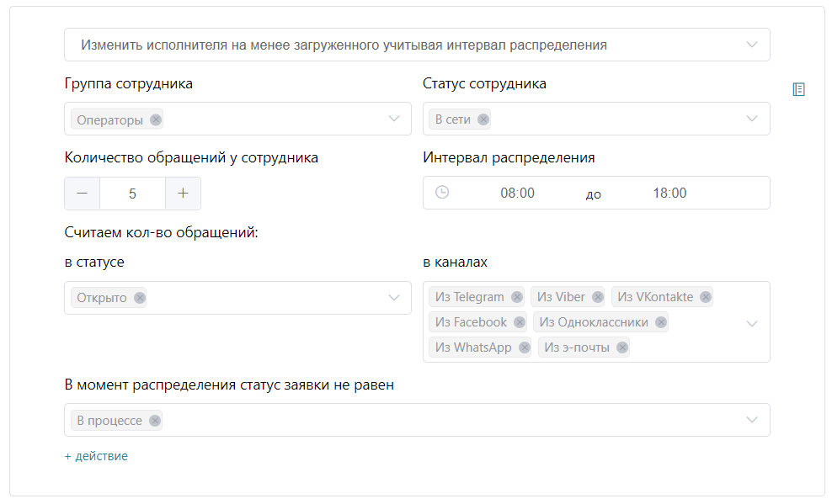Image resolution: width=832 pixels, height=504 pixels.
Task: Remove 'Из э-почты' channel tag
Action: 622,347
